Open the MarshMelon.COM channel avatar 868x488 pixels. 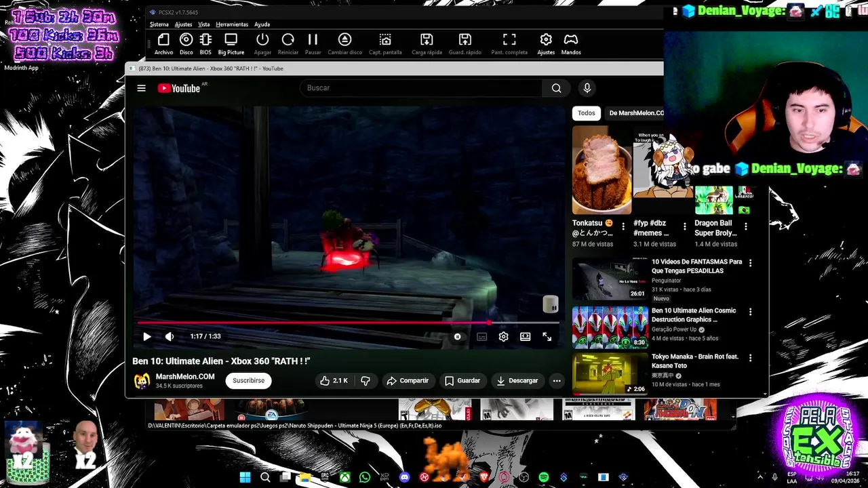click(142, 381)
